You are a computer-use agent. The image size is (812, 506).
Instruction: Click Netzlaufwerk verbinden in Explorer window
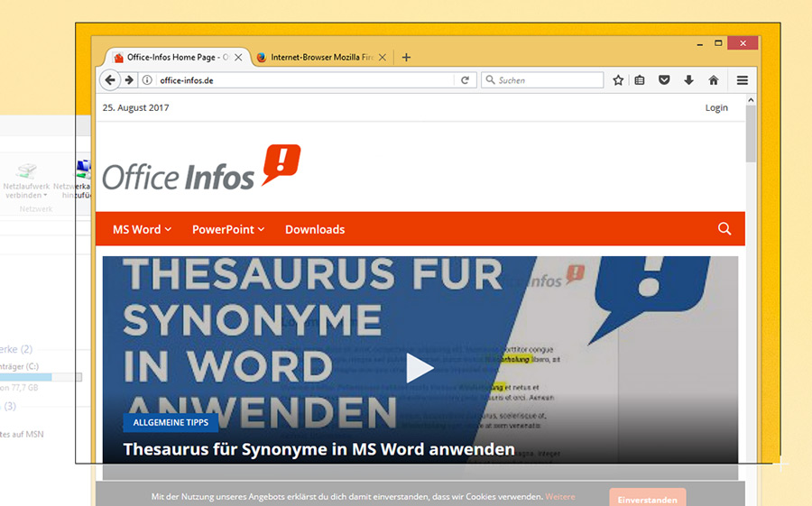[x=26, y=190]
